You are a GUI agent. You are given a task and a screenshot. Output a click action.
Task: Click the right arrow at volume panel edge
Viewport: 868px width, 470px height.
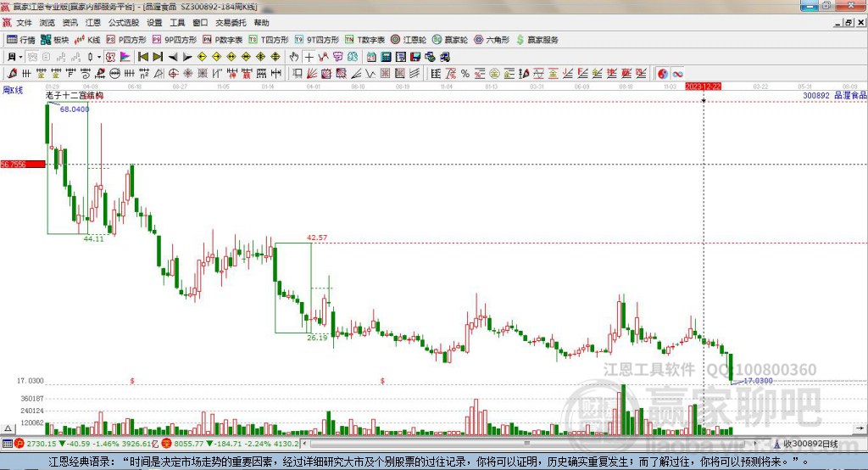[x=860, y=428]
